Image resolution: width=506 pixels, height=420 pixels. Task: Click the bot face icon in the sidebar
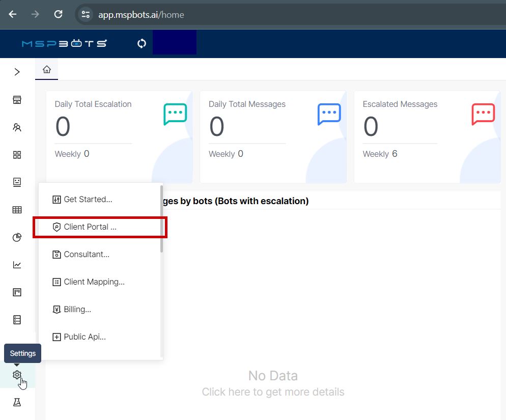(17, 182)
